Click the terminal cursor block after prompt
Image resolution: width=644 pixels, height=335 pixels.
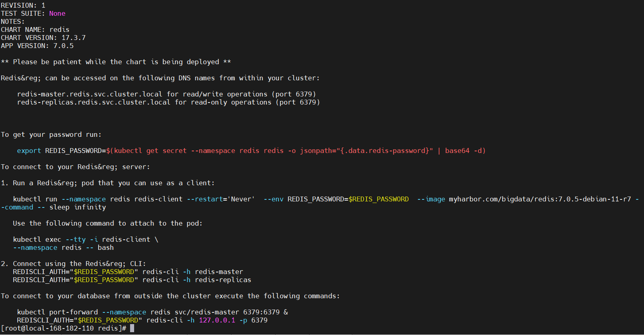click(x=132, y=328)
